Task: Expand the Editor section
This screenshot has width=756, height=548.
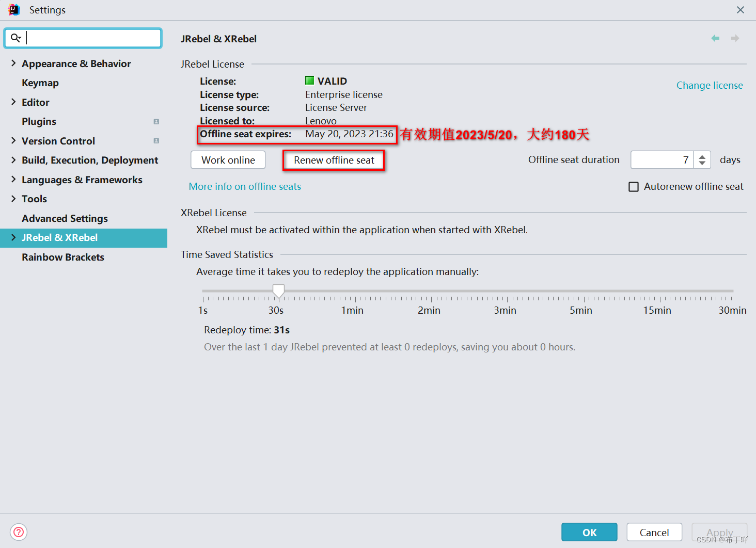Action: pyautogui.click(x=13, y=102)
